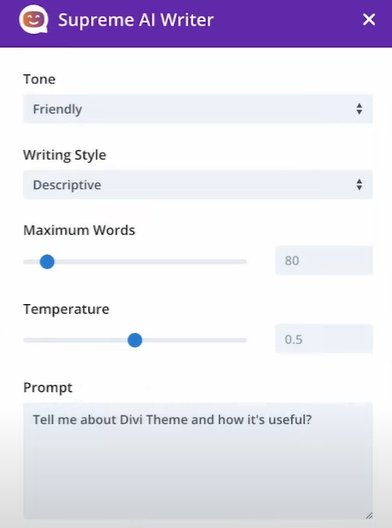The height and width of the screenshot is (528, 392).
Task: Close the Supreme AI Writer panel
Action: [x=369, y=20]
